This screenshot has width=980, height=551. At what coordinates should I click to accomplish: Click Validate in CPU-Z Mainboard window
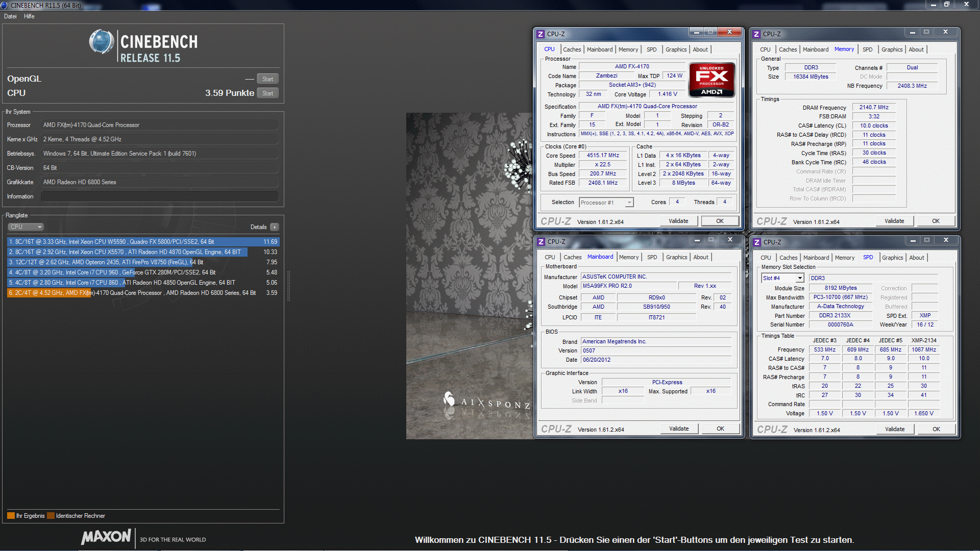(679, 429)
